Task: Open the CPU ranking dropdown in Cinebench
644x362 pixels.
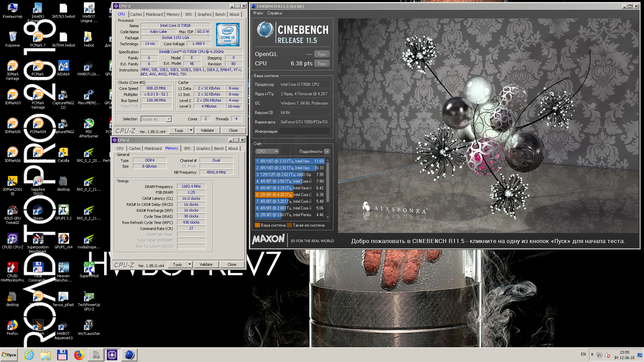Action: click(267, 152)
